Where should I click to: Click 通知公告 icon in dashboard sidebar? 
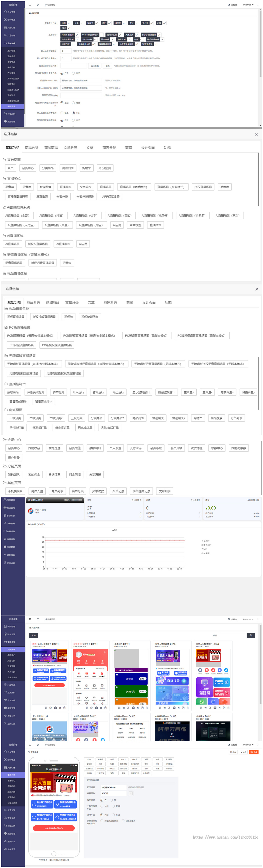point(5,555)
